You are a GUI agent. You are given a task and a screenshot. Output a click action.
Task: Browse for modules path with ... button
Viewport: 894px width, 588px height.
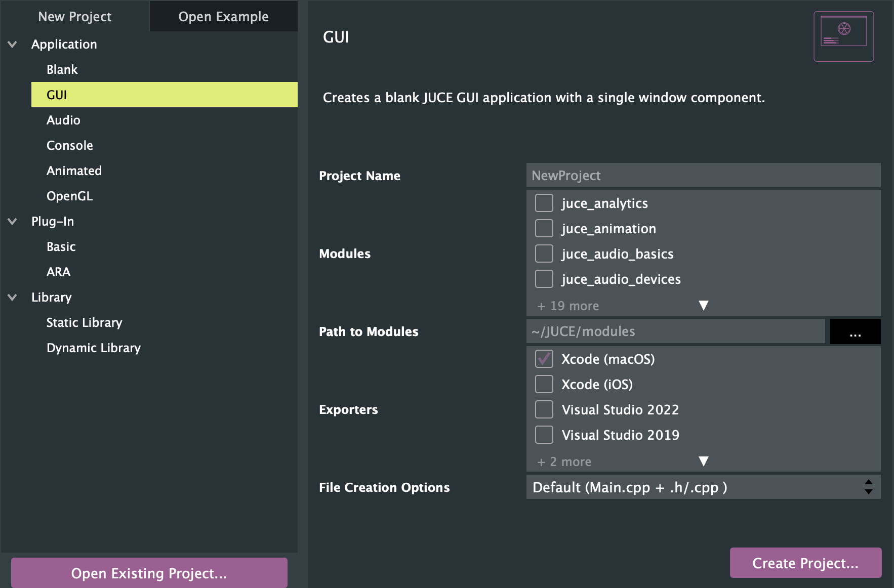[855, 331]
